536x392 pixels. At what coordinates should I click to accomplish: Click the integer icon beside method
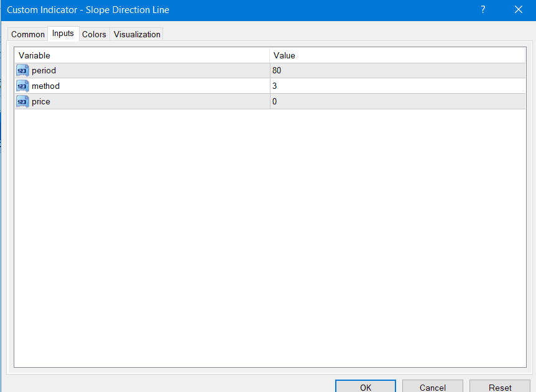[22, 86]
